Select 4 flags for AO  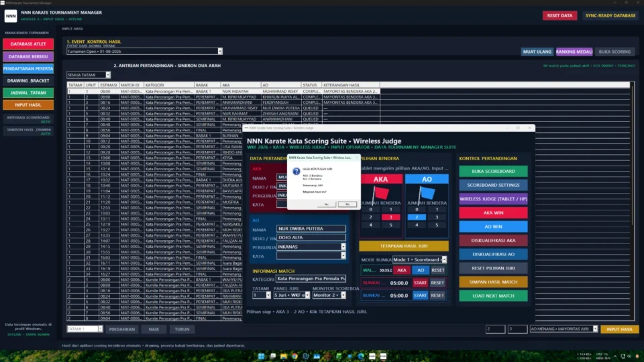(417, 225)
